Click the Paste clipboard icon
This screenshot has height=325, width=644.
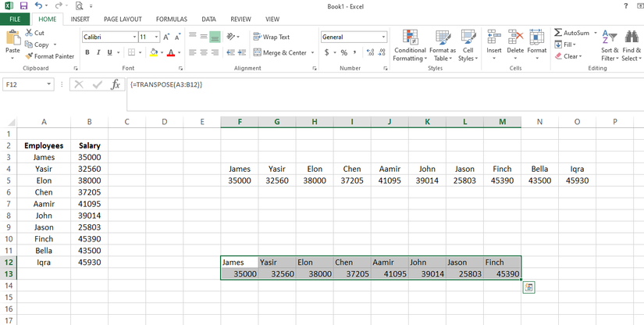tap(12, 37)
